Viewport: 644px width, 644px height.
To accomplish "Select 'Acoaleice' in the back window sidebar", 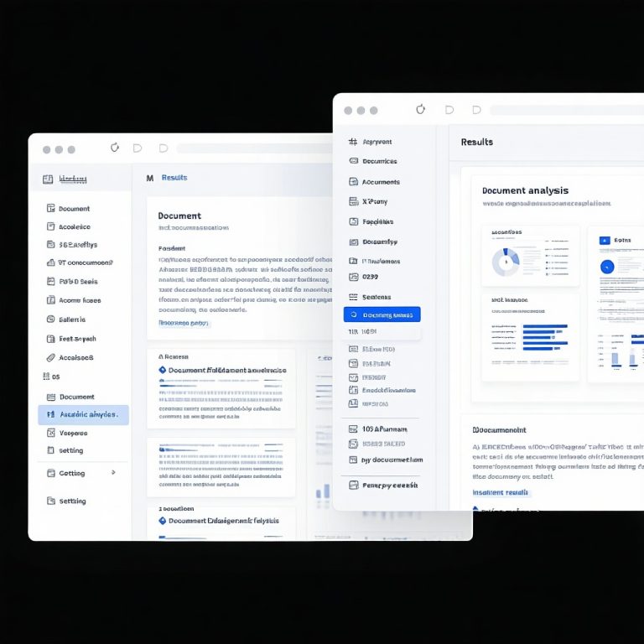I will tap(75, 226).
